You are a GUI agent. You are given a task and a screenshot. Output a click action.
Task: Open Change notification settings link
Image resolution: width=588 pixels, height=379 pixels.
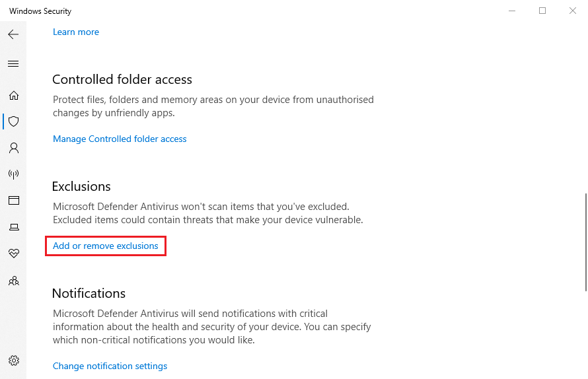tap(110, 366)
